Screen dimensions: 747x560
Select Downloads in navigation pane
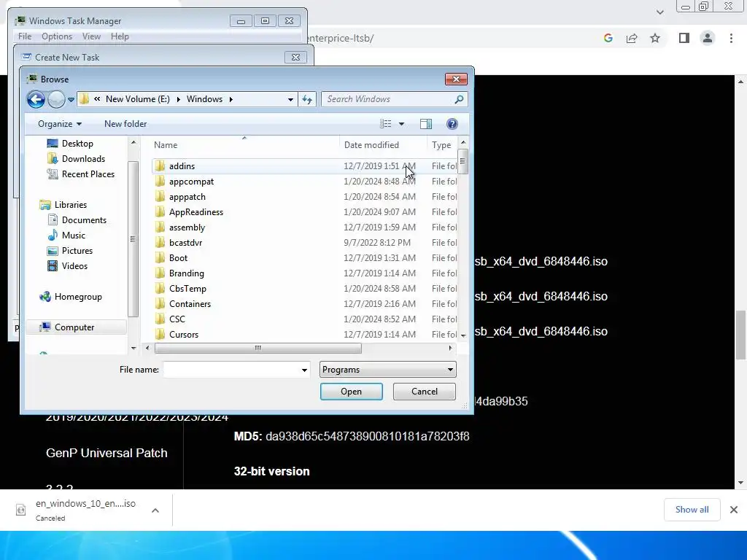tap(76, 158)
